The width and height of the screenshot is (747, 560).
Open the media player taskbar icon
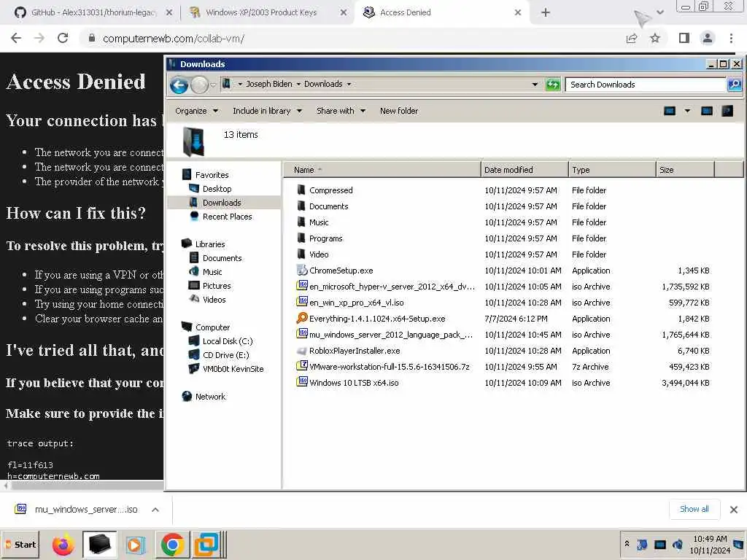click(x=135, y=545)
